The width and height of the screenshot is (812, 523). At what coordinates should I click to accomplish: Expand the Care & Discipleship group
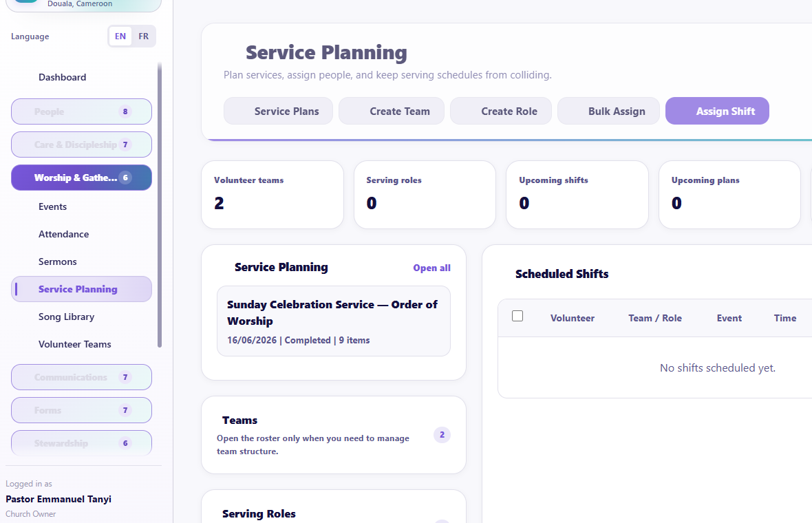pyautogui.click(x=81, y=145)
